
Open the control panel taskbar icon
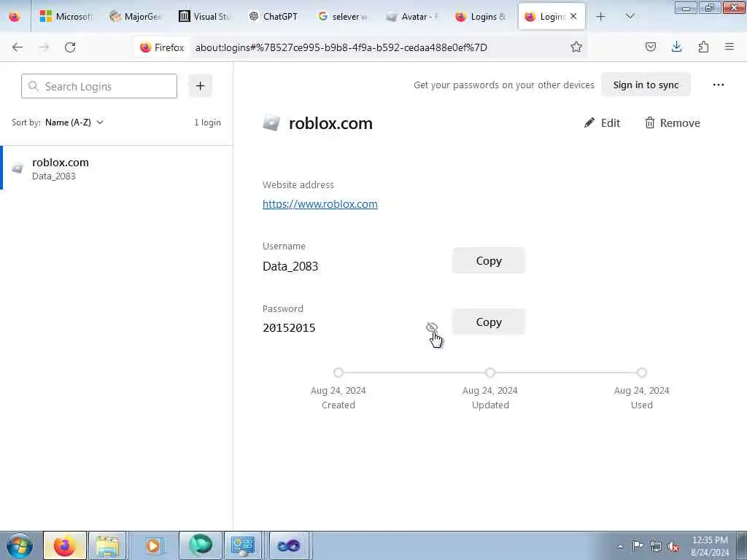click(243, 545)
